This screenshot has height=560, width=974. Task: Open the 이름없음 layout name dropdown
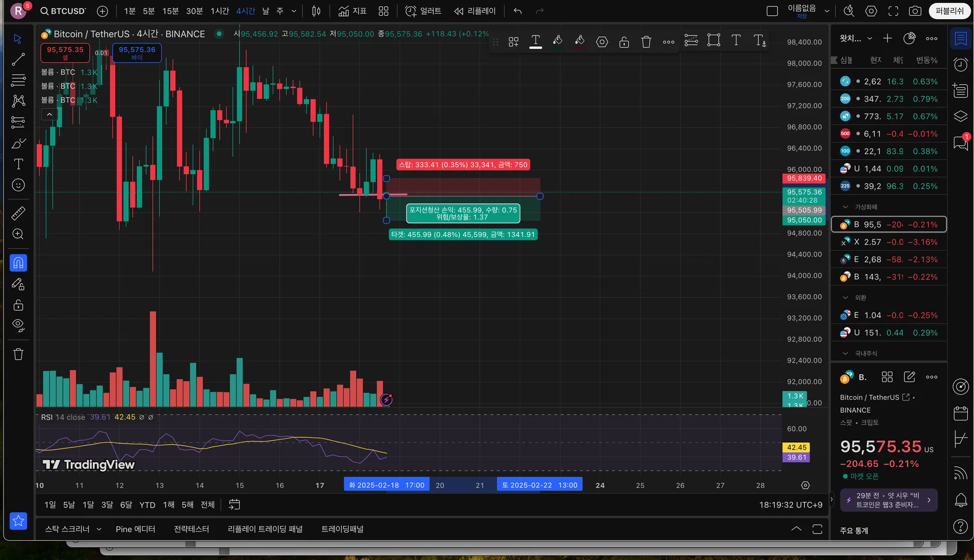coord(808,11)
